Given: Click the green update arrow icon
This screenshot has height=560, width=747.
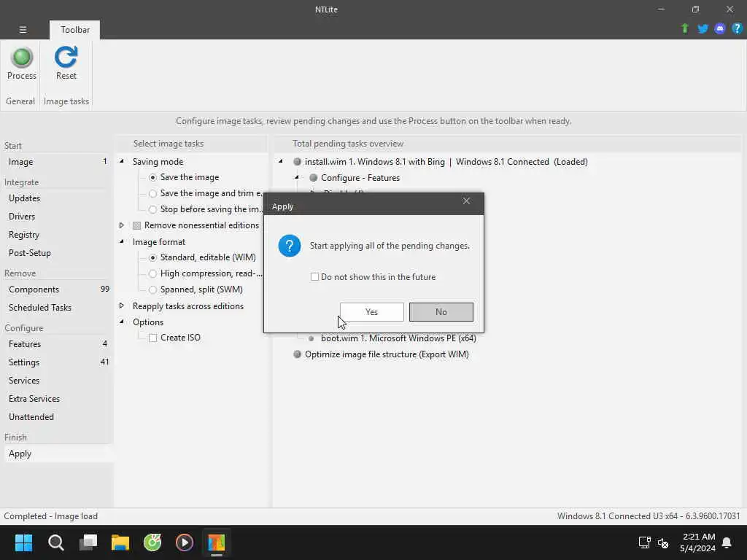Looking at the screenshot, I should (685, 28).
